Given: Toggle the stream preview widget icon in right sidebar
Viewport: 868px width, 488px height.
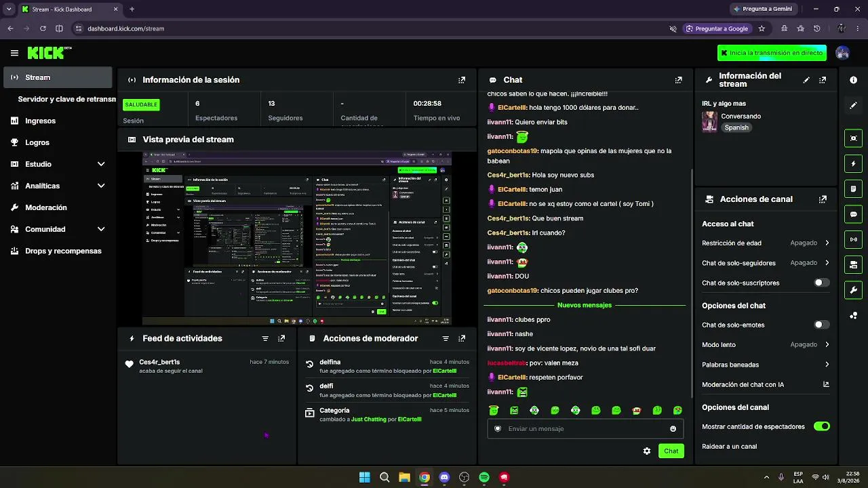Looking at the screenshot, I should (853, 138).
